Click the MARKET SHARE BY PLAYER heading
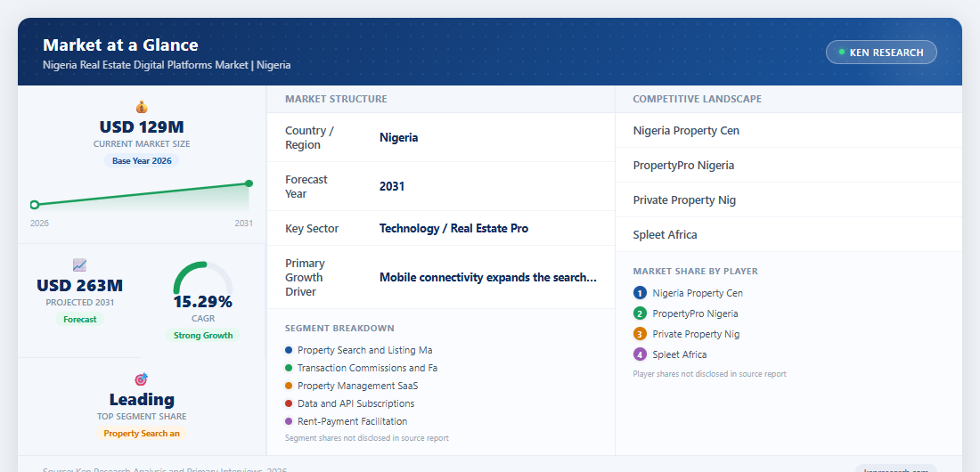Screen dimensions: 980x472 [x=696, y=272]
